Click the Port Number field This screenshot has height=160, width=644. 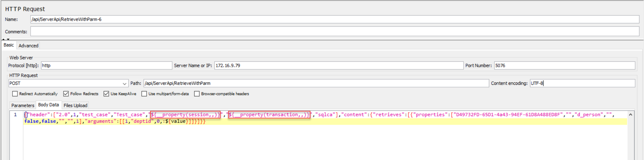tap(564, 66)
